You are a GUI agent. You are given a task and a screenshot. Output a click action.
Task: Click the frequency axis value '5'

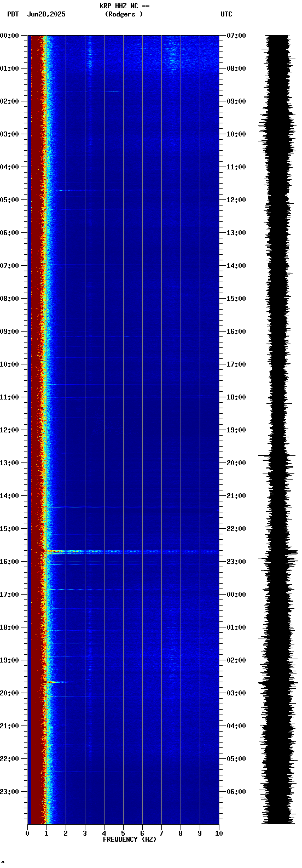(123, 833)
